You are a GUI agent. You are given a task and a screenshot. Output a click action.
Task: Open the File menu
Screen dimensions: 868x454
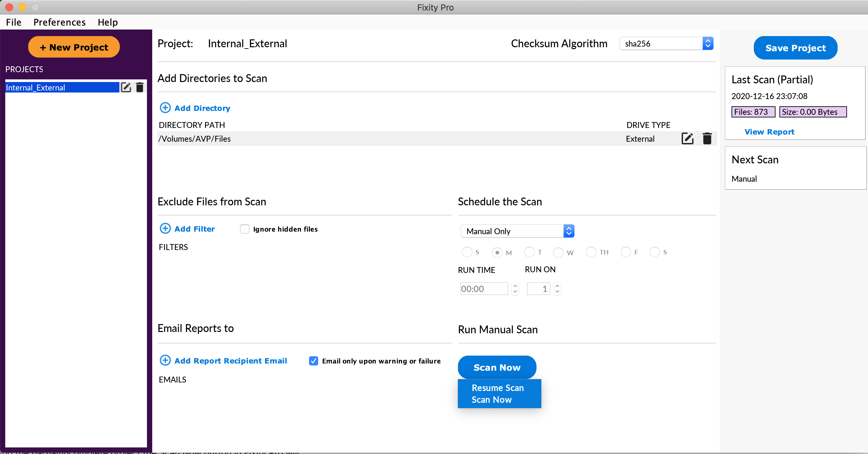tap(13, 22)
